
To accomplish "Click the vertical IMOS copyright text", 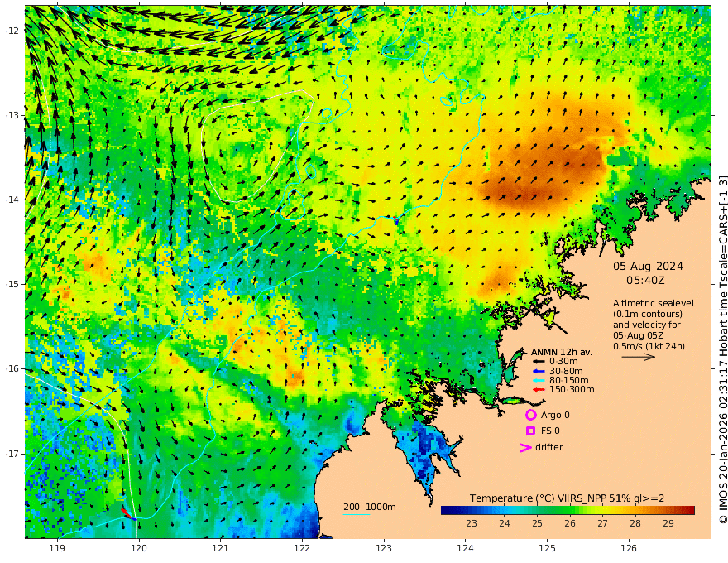I will (722, 349).
